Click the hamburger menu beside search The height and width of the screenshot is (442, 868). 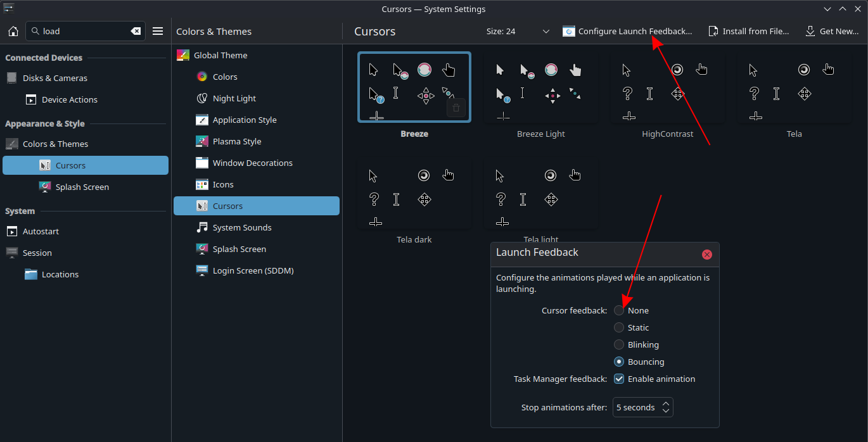tap(157, 30)
